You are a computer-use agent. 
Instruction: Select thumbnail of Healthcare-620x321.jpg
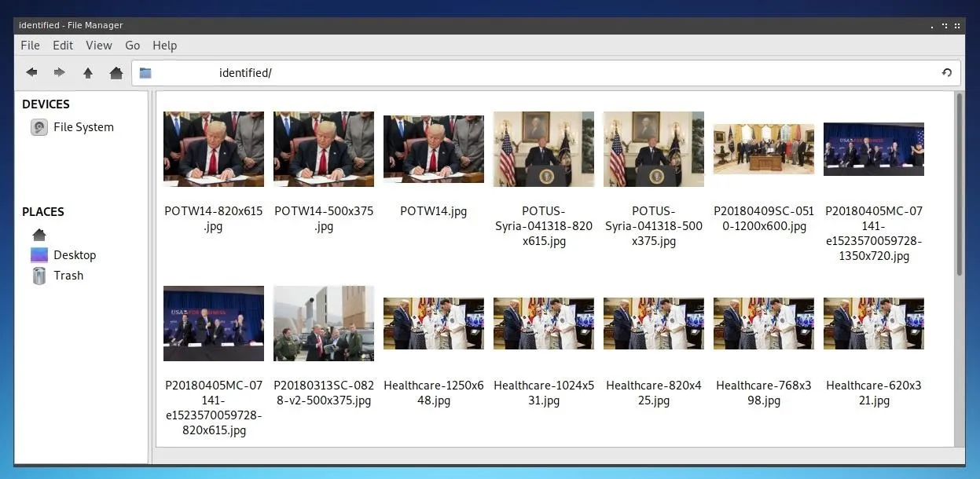pyautogui.click(x=874, y=324)
